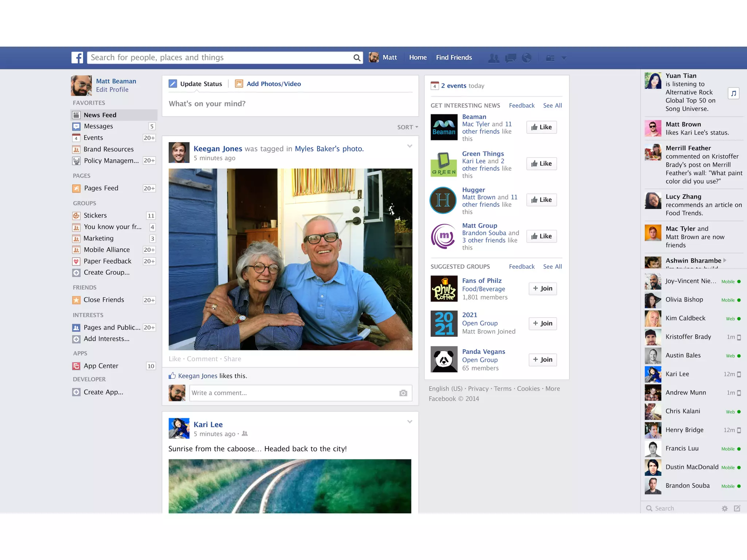The image size is (747, 560).
Task: Open the SORT dropdown for news feed
Action: [407, 127]
